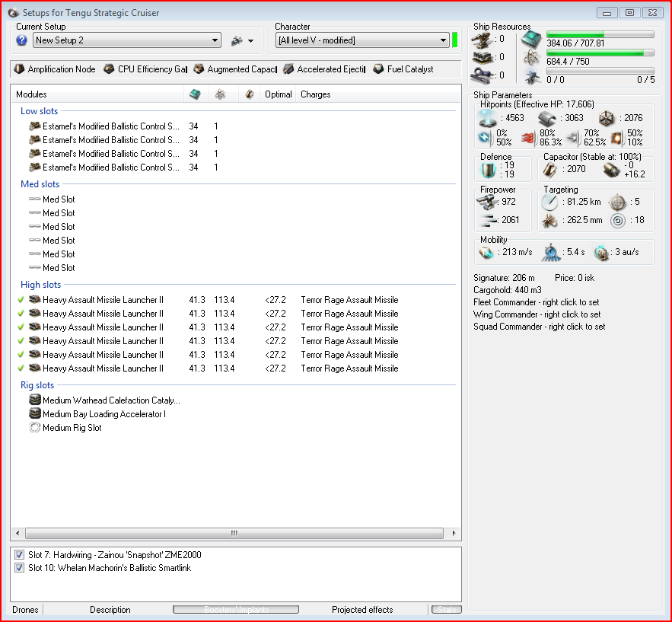Screen dimensions: 672x622
Task: Click the drone icon beside 0 / 0
Action: pyautogui.click(x=531, y=75)
